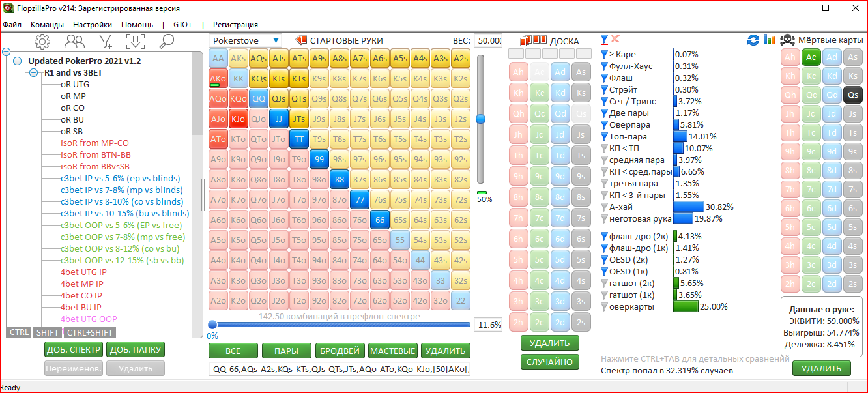
Task: Open the GTO+ menu
Action: pos(183,25)
